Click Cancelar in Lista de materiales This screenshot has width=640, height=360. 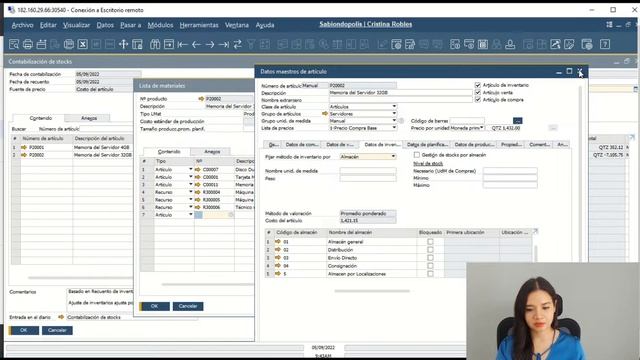(188, 306)
